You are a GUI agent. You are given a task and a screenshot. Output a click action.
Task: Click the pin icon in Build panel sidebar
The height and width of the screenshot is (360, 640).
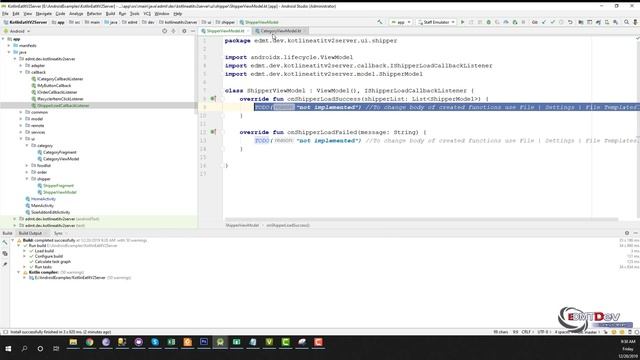(5, 264)
